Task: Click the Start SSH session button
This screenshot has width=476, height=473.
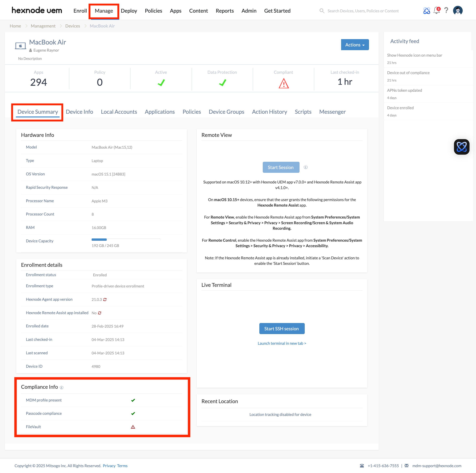Action: pos(282,329)
